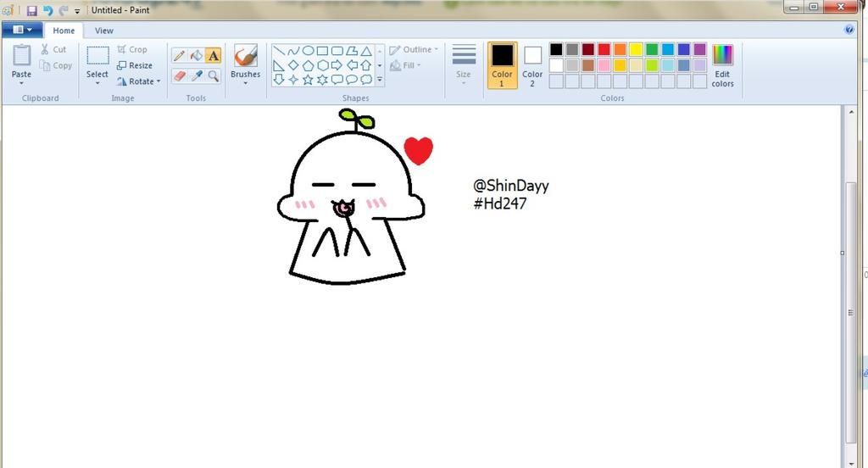868x468 pixels.
Task: Choose the Right triangle shape
Action: click(x=279, y=65)
